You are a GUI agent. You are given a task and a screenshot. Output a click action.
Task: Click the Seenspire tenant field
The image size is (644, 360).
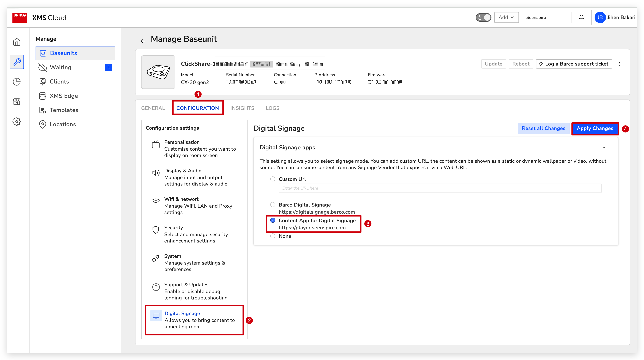[546, 17]
